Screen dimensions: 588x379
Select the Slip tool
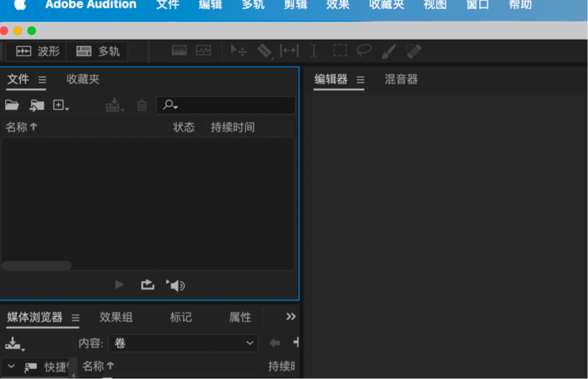(289, 51)
